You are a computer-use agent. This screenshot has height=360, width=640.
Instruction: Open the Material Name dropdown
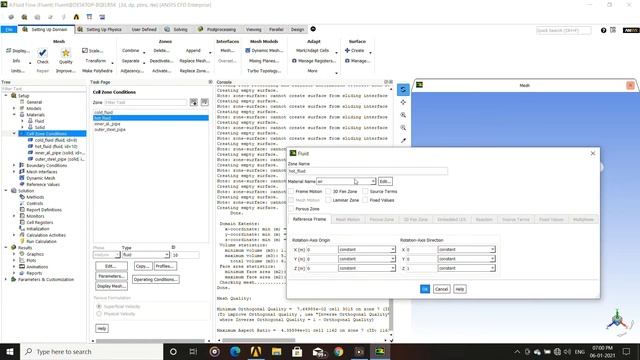coord(346,181)
